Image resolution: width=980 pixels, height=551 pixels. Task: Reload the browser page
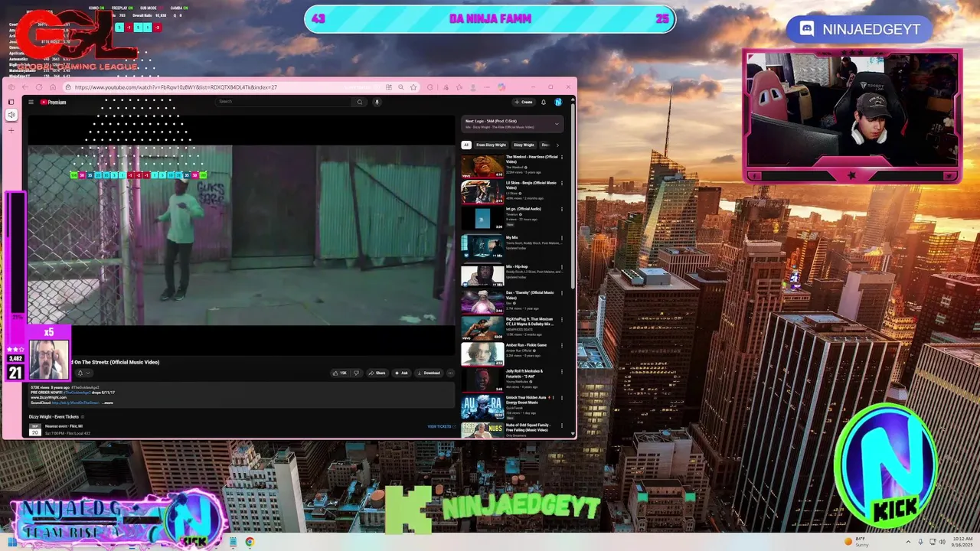pos(39,87)
